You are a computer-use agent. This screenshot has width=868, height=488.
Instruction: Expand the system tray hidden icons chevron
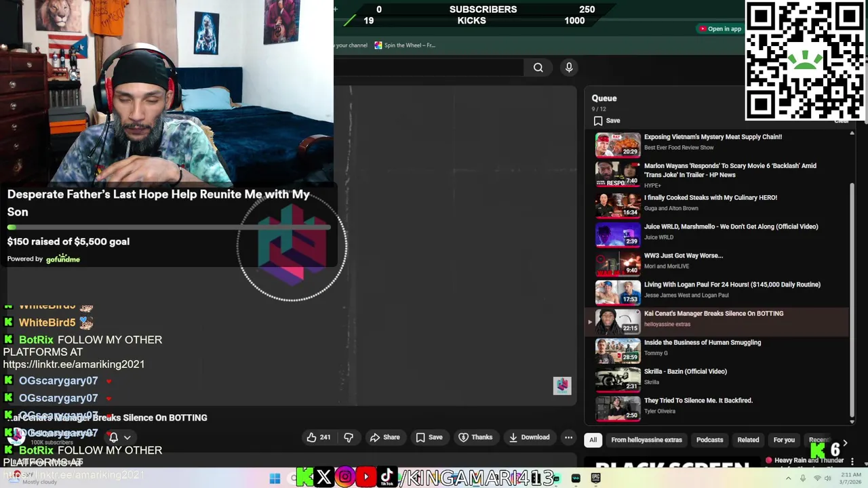click(x=788, y=479)
